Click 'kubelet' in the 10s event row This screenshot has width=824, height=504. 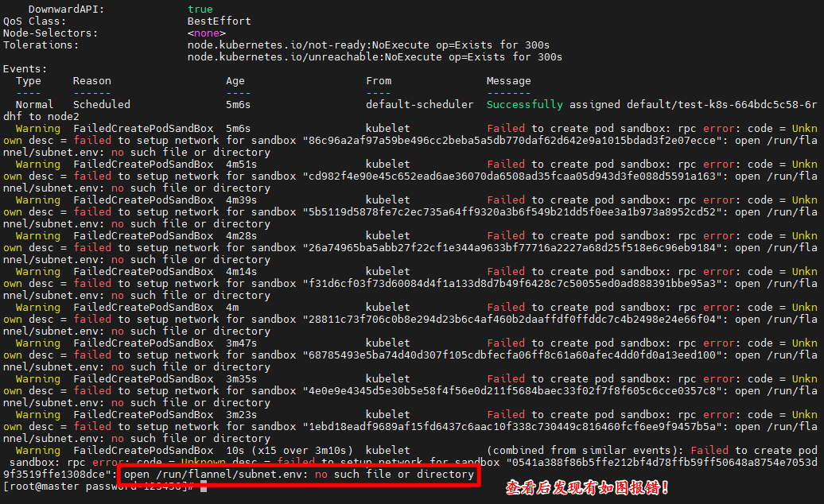tap(388, 451)
